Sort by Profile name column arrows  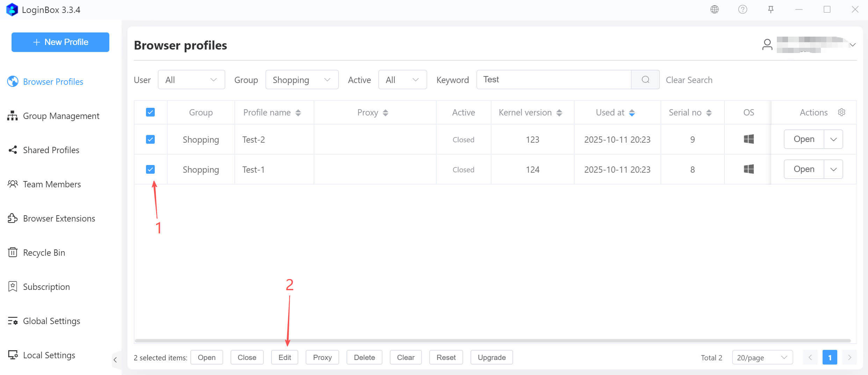(298, 113)
